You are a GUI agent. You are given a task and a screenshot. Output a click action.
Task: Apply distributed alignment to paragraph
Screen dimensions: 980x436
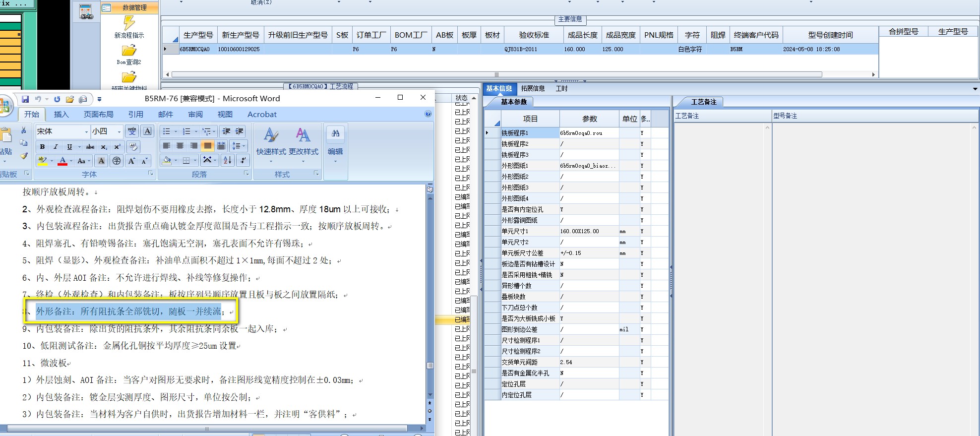pos(221,146)
